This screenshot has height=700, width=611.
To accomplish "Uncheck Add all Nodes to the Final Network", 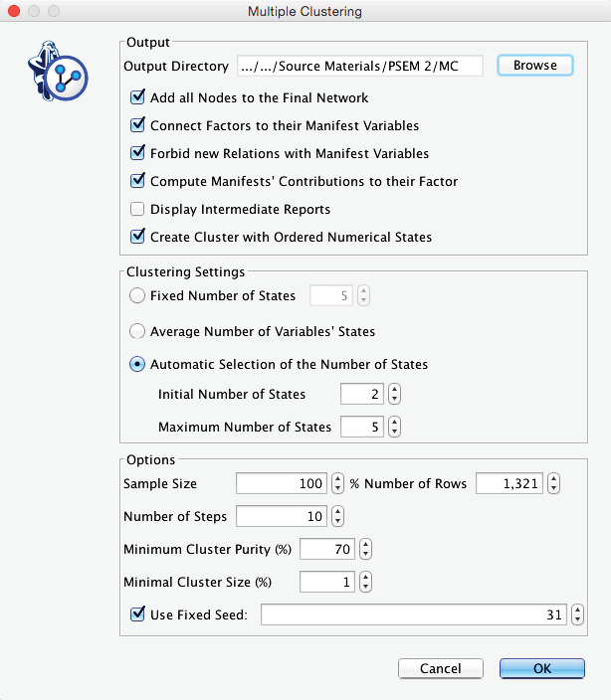I will [x=138, y=98].
